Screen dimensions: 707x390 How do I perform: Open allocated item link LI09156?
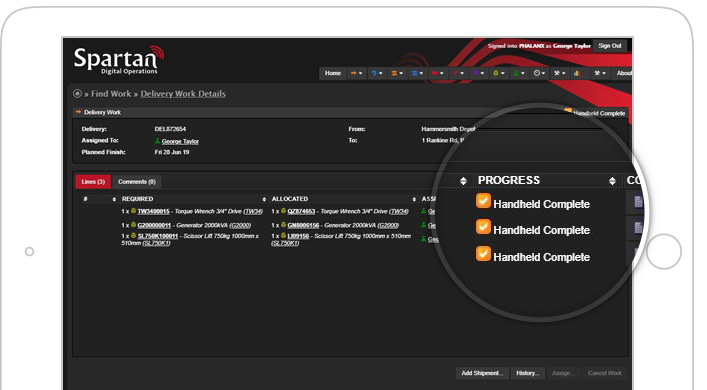click(298, 236)
